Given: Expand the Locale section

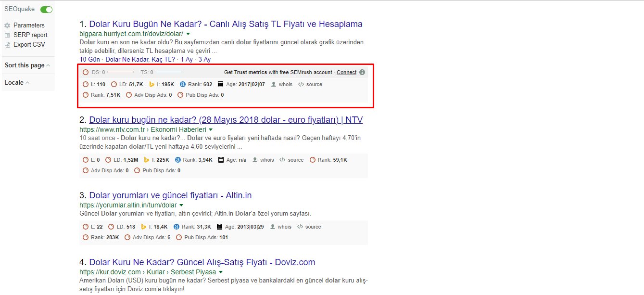Looking at the screenshot, I should 17,83.
